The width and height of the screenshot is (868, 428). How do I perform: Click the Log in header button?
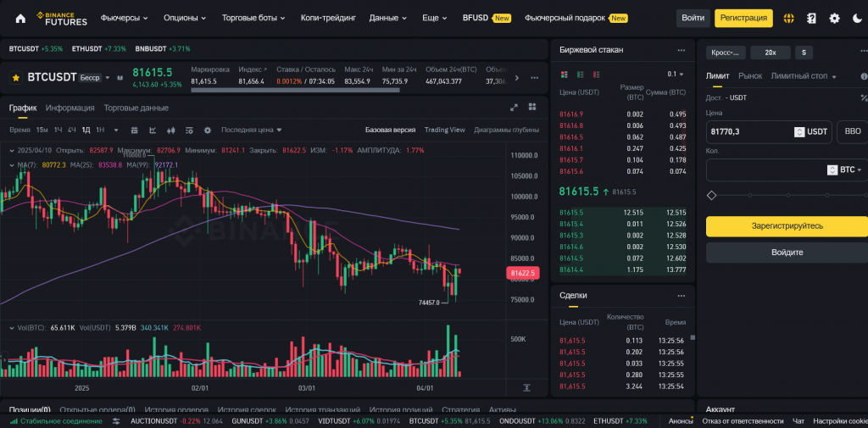pyautogui.click(x=693, y=19)
